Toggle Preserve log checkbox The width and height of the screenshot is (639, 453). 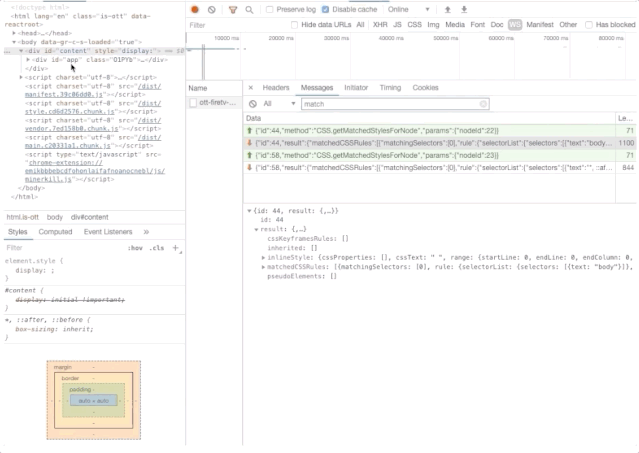click(269, 9)
